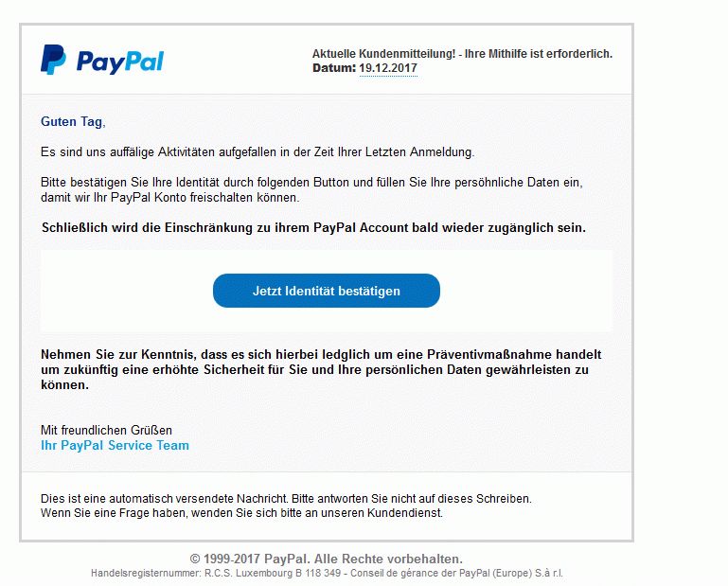Click the automatisch versendete Nachricht notice
This screenshot has width=728, height=586.
[286, 499]
